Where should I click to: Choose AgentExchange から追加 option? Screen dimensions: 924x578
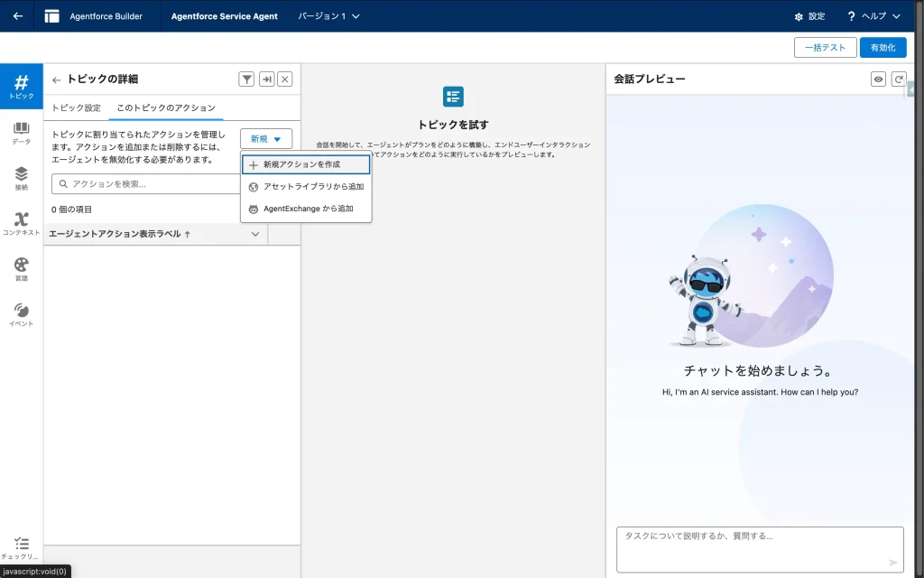(306, 209)
